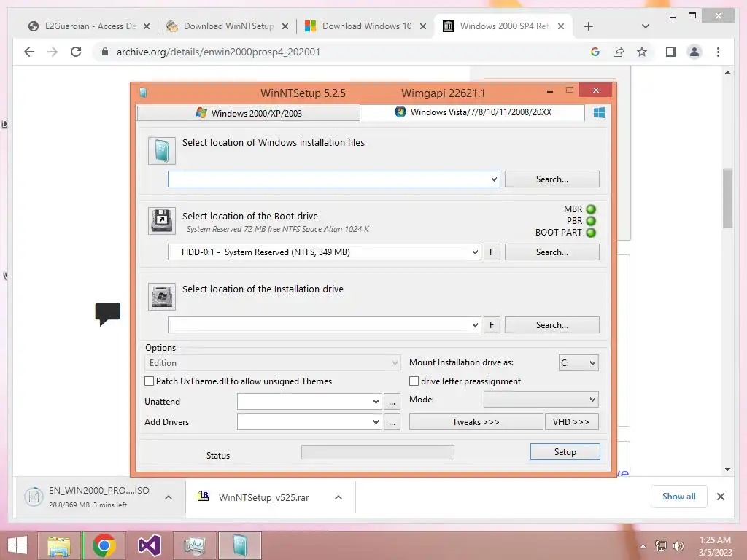This screenshot has width=747, height=560.
Task: Click the Windows logo button beside tabs
Action: coord(600,112)
